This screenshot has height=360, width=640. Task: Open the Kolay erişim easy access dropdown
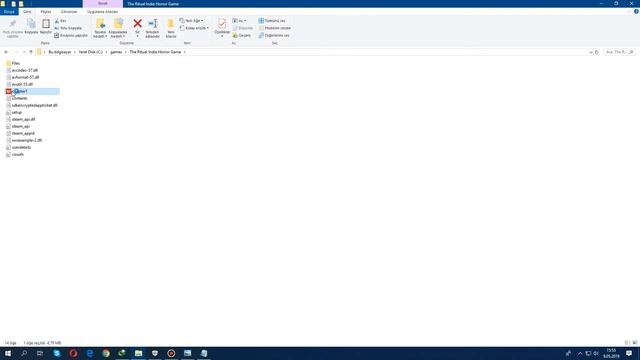[194, 28]
